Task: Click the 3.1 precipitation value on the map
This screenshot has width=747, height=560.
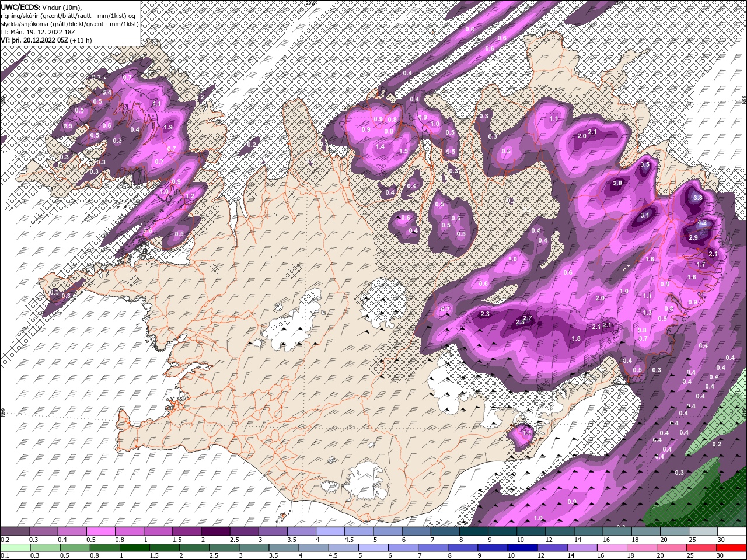Action: (645, 215)
